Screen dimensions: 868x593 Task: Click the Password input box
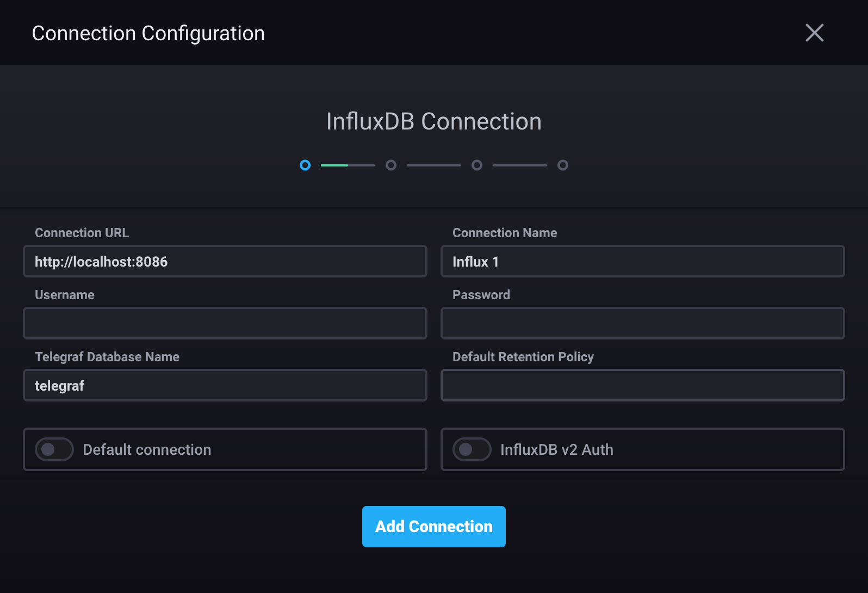(x=642, y=323)
